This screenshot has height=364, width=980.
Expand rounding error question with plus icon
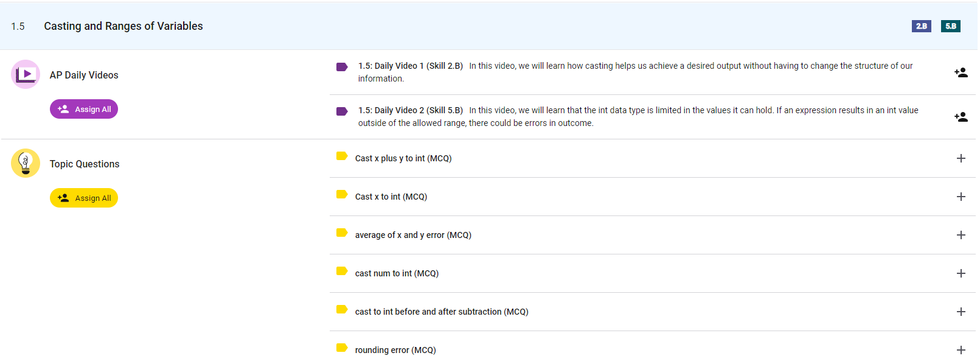click(961, 350)
